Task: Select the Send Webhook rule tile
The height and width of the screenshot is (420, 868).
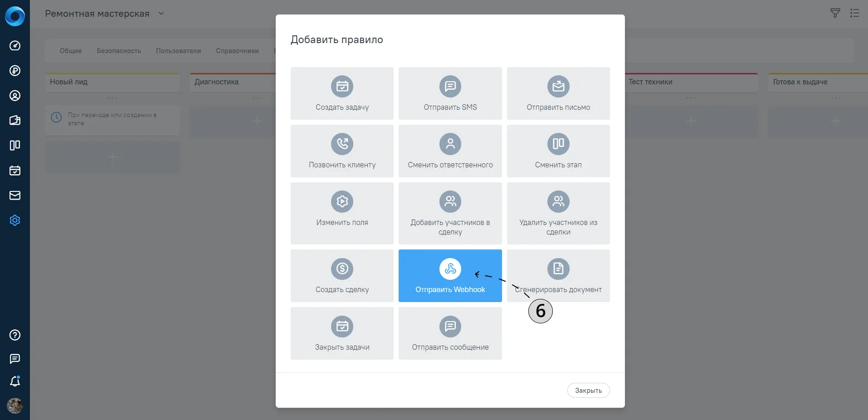Action: (x=450, y=275)
